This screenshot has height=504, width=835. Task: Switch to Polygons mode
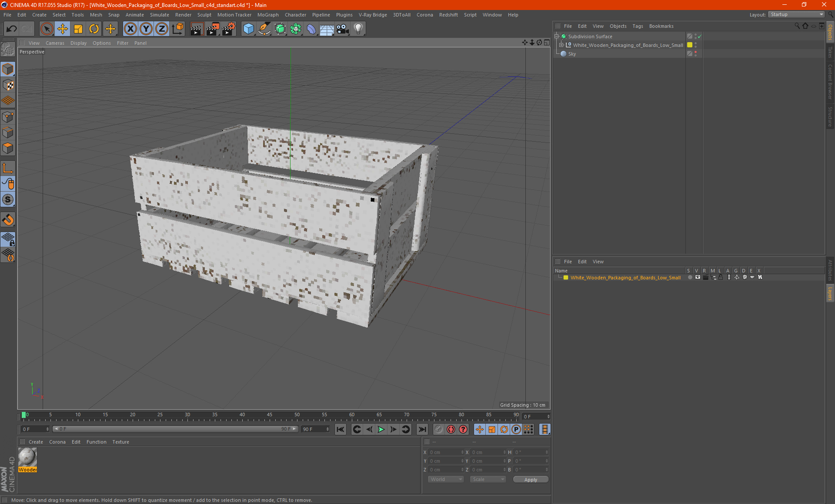[x=8, y=148]
